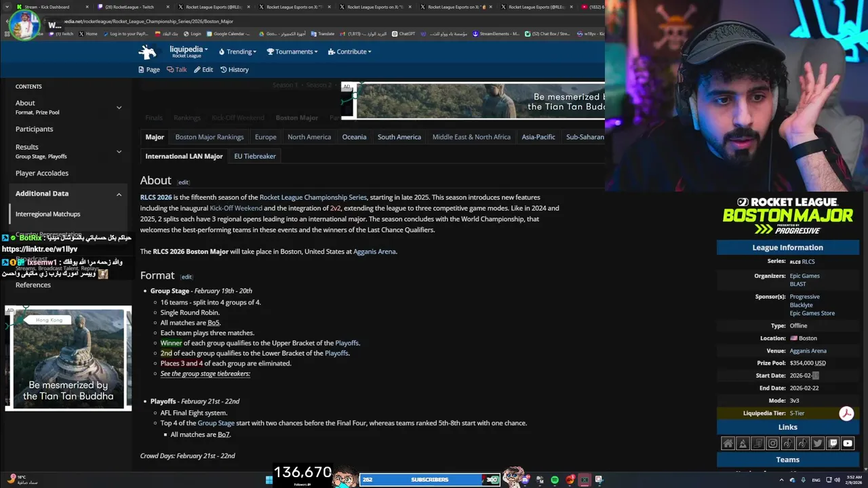
Task: Open the Bo7 link under Playoffs
Action: [x=224, y=434]
